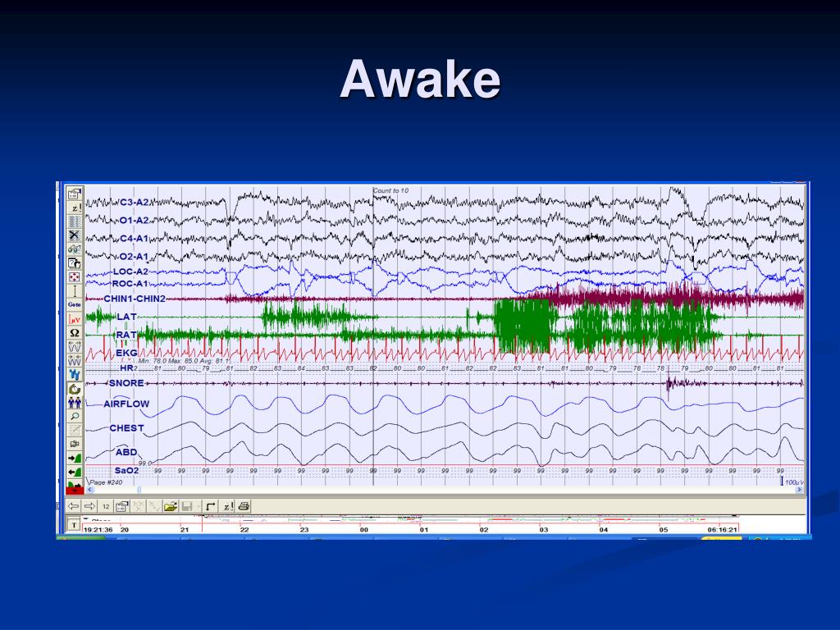Click the open folder icon

171,506
